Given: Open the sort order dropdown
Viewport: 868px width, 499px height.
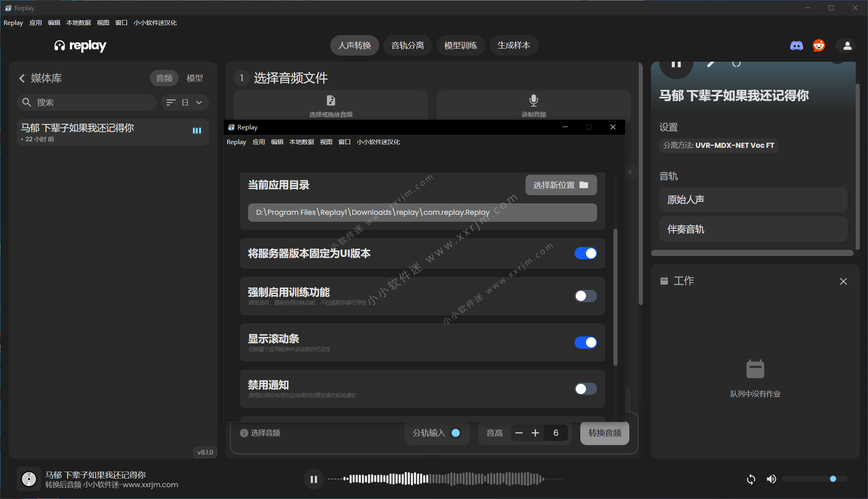Looking at the screenshot, I should pos(185,102).
